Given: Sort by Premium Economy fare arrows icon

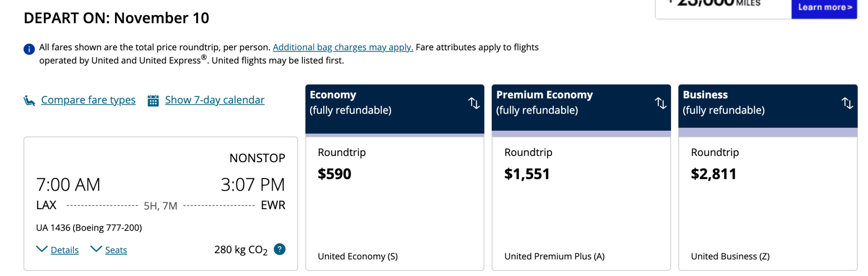Looking at the screenshot, I should [x=661, y=103].
